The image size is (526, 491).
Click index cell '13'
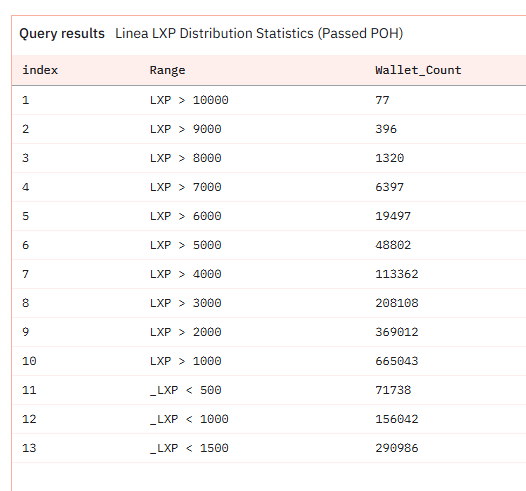[29, 448]
